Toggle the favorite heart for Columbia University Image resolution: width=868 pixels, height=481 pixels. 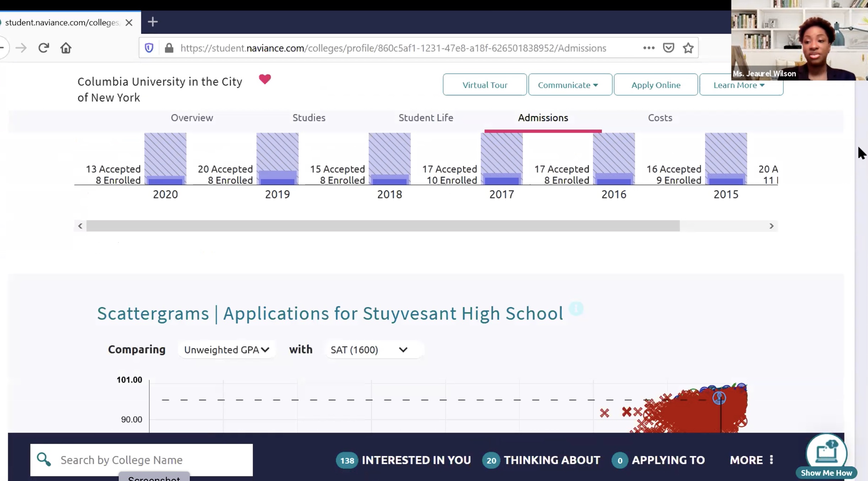point(265,79)
